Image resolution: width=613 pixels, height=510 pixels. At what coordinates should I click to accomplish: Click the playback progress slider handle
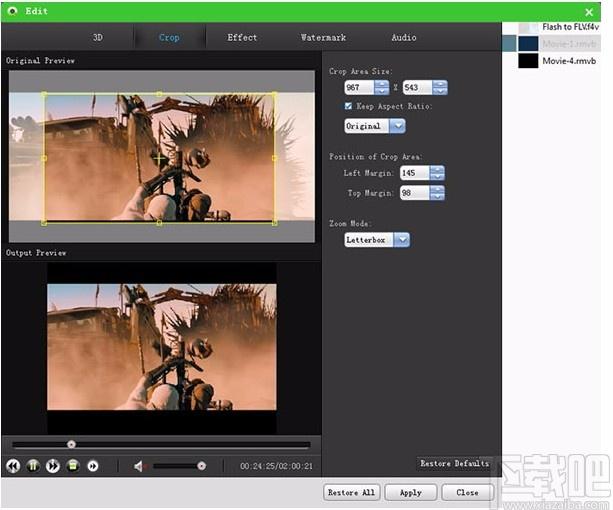[71, 444]
